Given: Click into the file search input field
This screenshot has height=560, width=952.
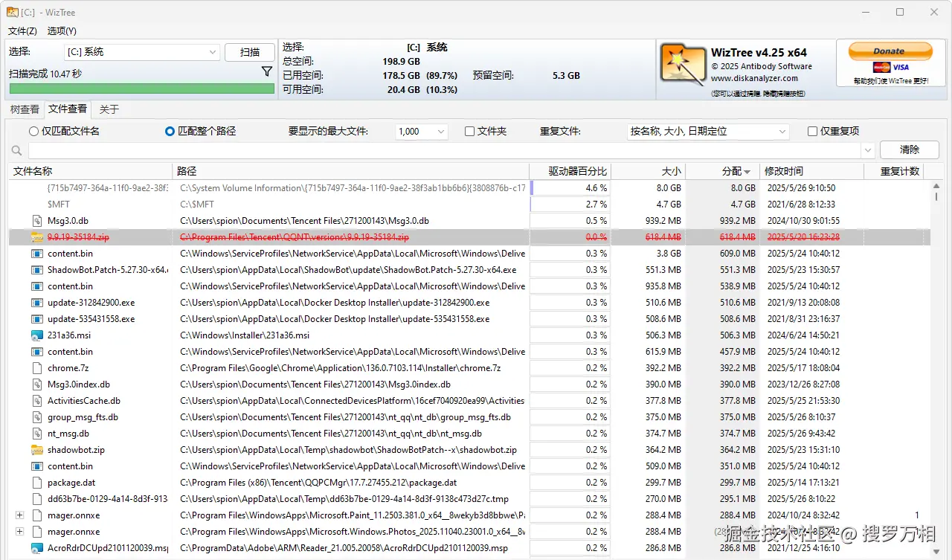Looking at the screenshot, I should click(x=445, y=150).
